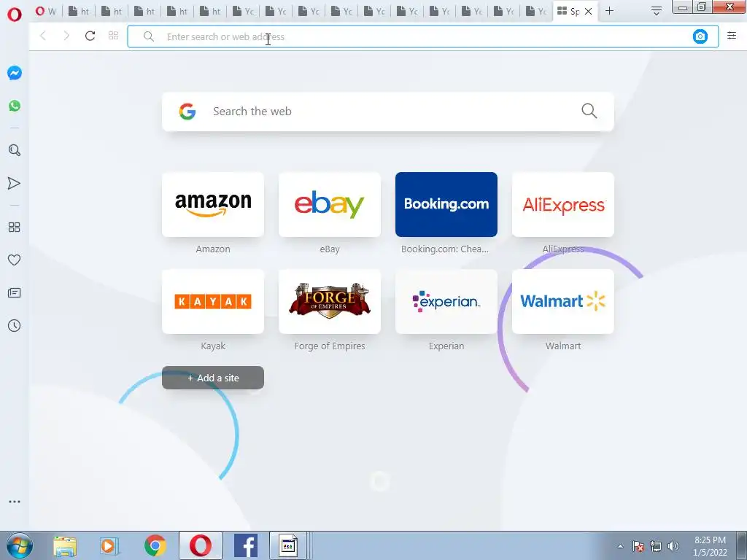
Task: Open the eBay speed dial tile
Action: point(330,204)
